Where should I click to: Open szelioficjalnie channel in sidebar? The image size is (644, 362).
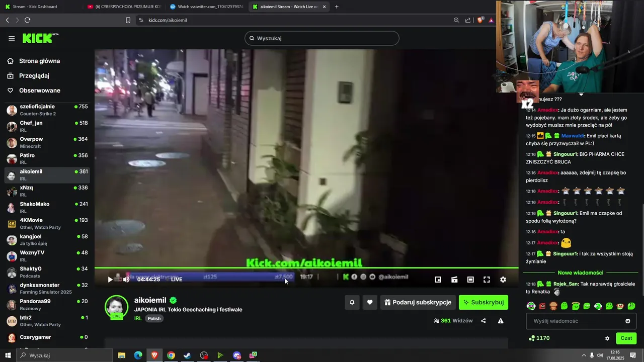tap(47, 110)
